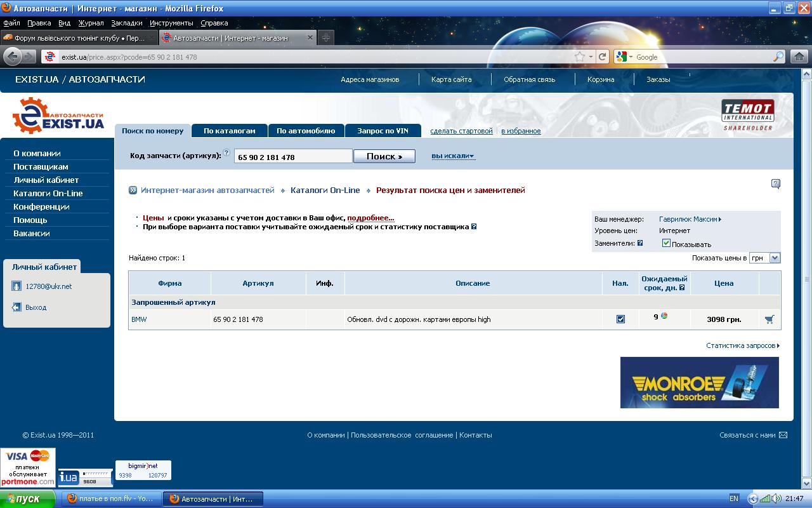This screenshot has height=508, width=812.
Task: Open the Файл menu
Action: tap(11, 23)
